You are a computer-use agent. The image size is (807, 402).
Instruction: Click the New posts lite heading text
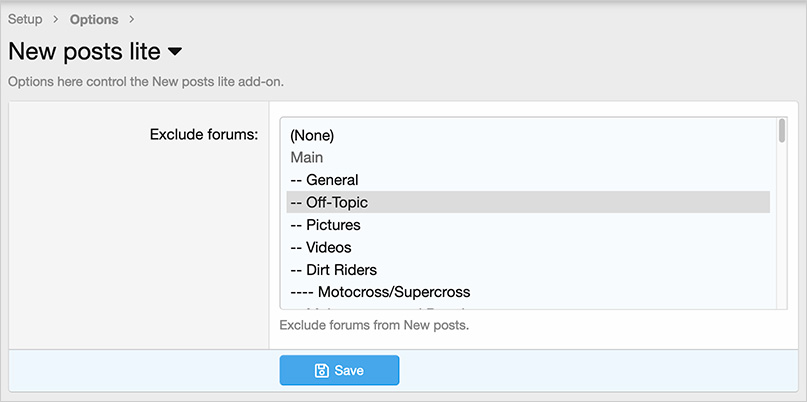(x=84, y=51)
